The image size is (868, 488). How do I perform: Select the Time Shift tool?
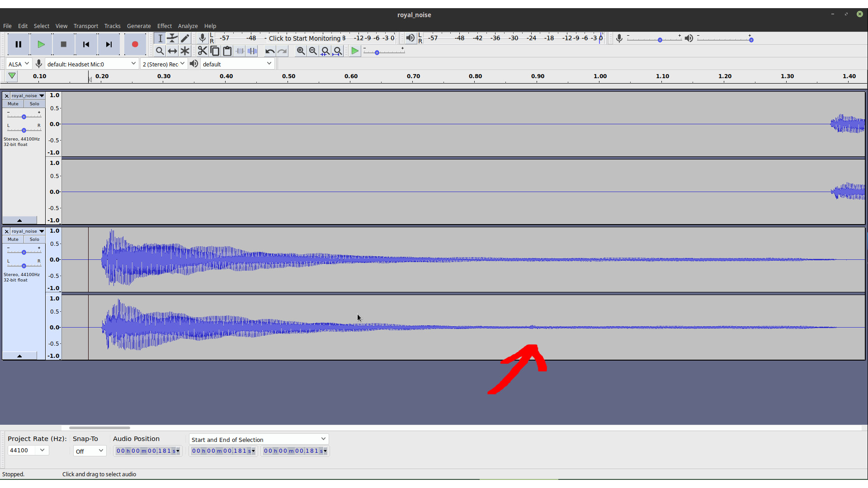click(x=172, y=51)
